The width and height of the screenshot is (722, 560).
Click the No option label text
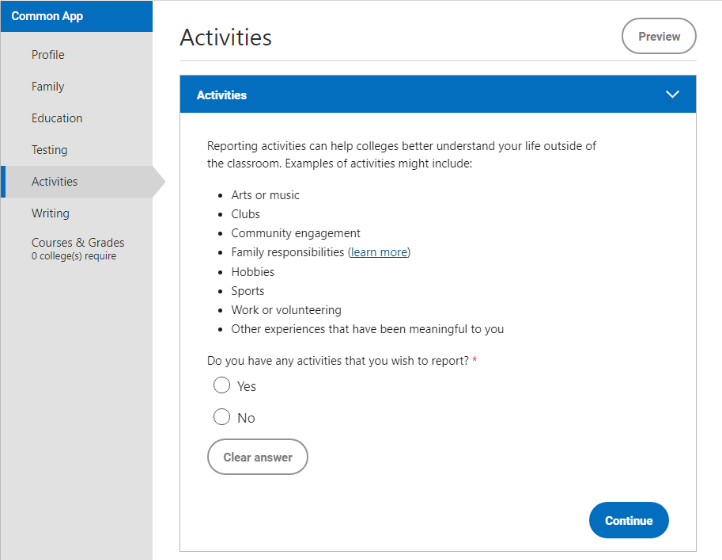pyautogui.click(x=246, y=418)
